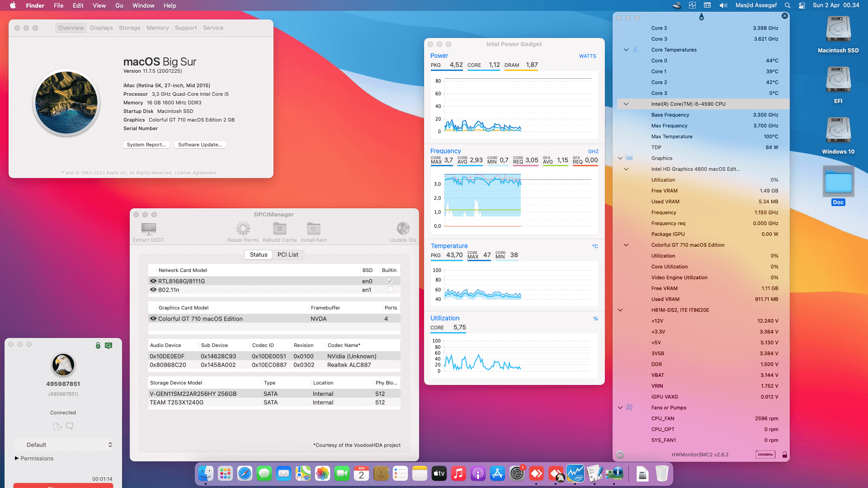Screen dimensions: 868x488
Task: Click the volume icon in menu bar
Action: coord(723,5)
